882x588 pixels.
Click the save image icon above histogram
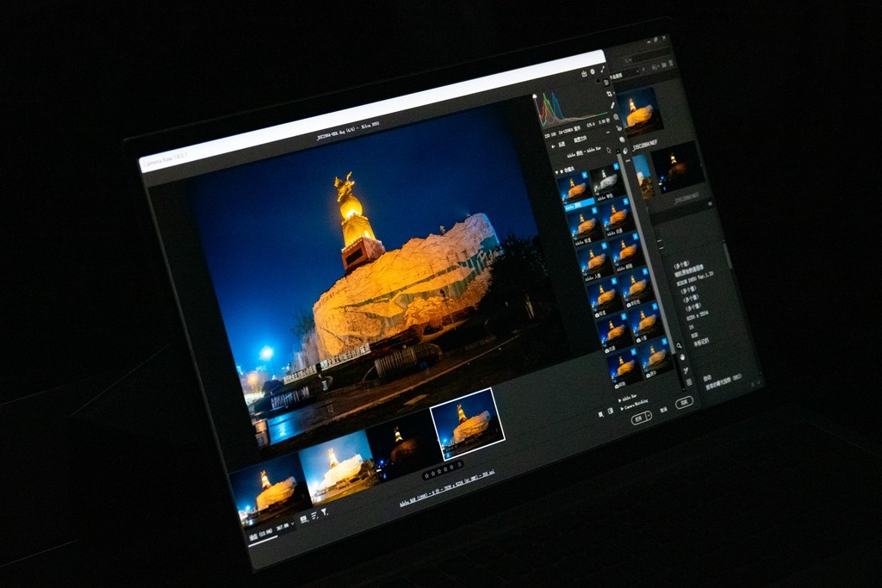(x=583, y=75)
